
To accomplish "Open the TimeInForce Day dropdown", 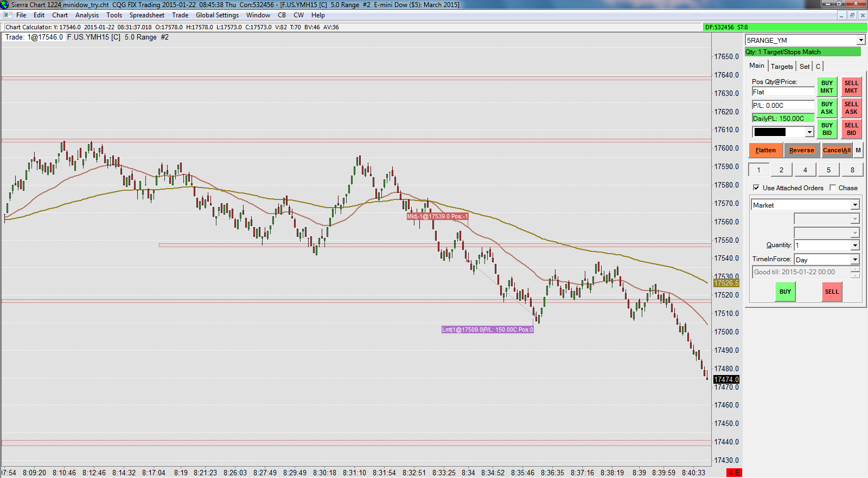I will [x=855, y=260].
